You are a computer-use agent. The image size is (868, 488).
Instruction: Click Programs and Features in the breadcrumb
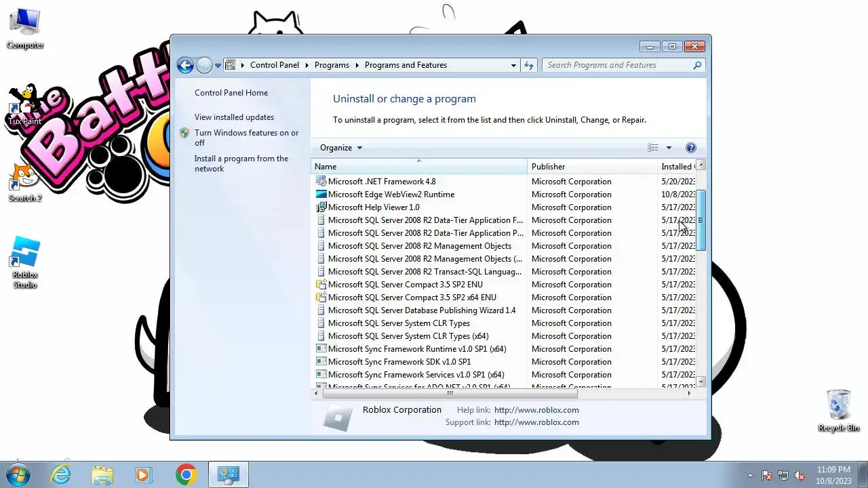[406, 65]
